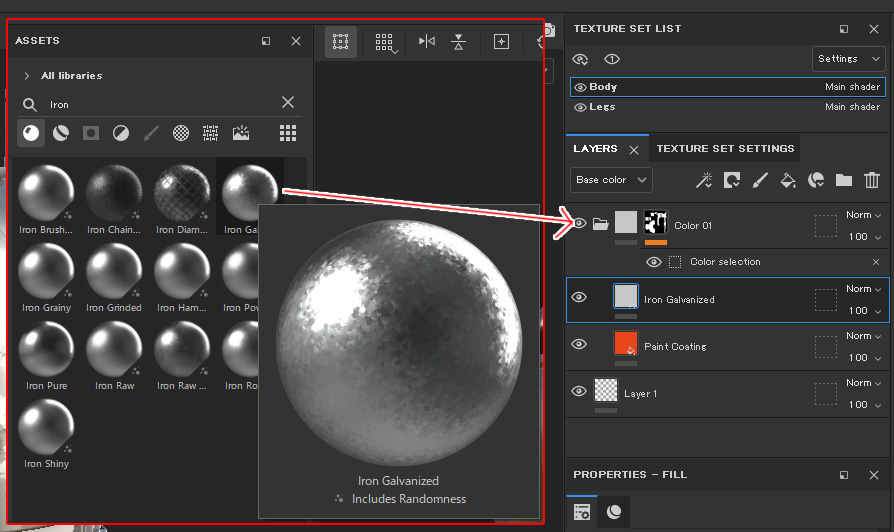Viewport: 894px width, 532px height.
Task: Filter assets by Alphas checker-circle icon
Action: pos(181,133)
